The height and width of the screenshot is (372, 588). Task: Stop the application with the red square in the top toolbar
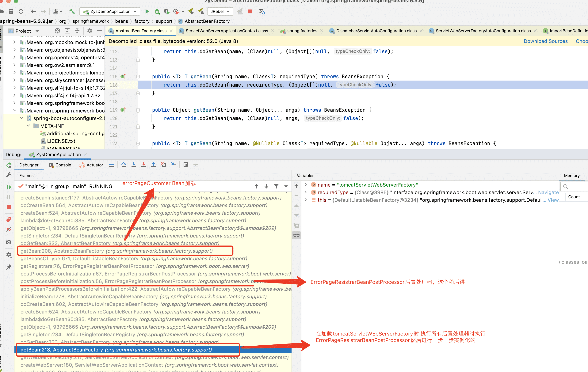point(250,11)
